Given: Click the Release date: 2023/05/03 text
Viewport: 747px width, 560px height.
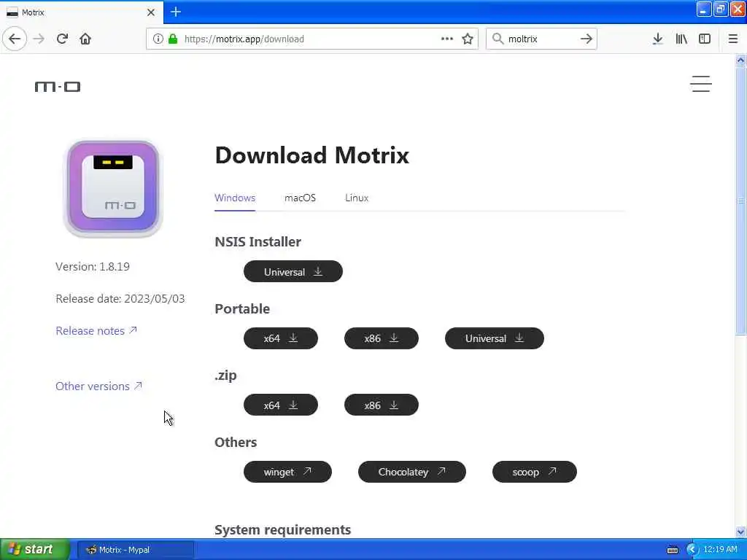Looking at the screenshot, I should pyautogui.click(x=120, y=298).
